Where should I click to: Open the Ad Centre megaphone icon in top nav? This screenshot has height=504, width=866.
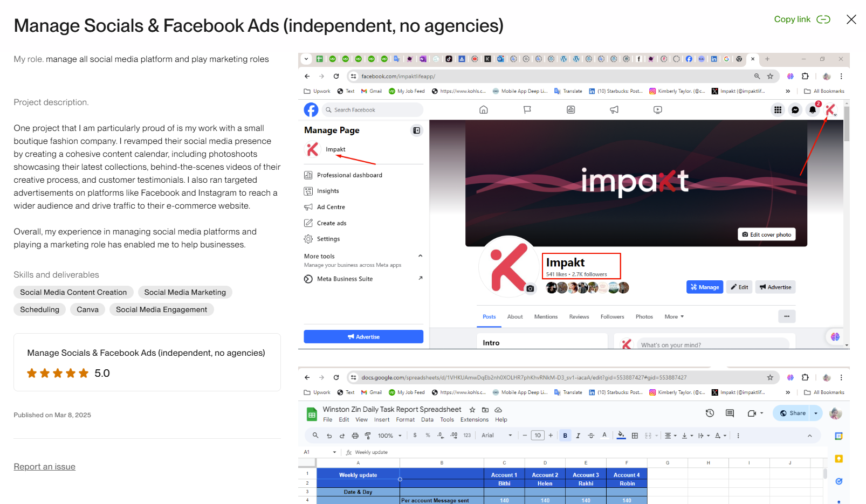(x=614, y=110)
